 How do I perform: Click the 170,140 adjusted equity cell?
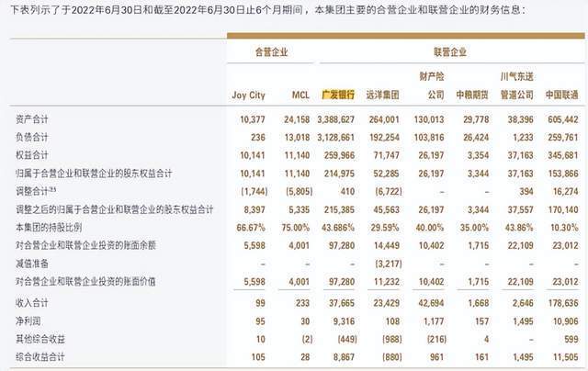pos(563,209)
